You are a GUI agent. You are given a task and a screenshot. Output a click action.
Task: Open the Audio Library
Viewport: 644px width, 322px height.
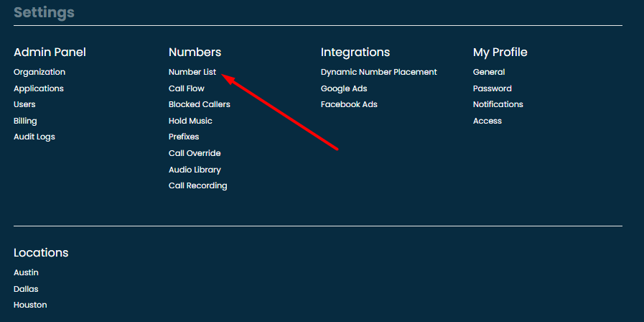tap(195, 170)
